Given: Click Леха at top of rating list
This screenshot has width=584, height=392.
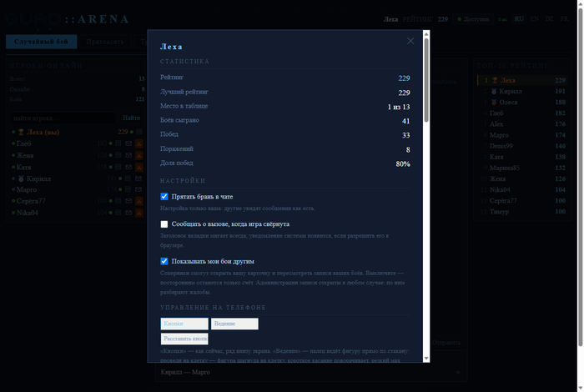Looking at the screenshot, I should [x=523, y=80].
